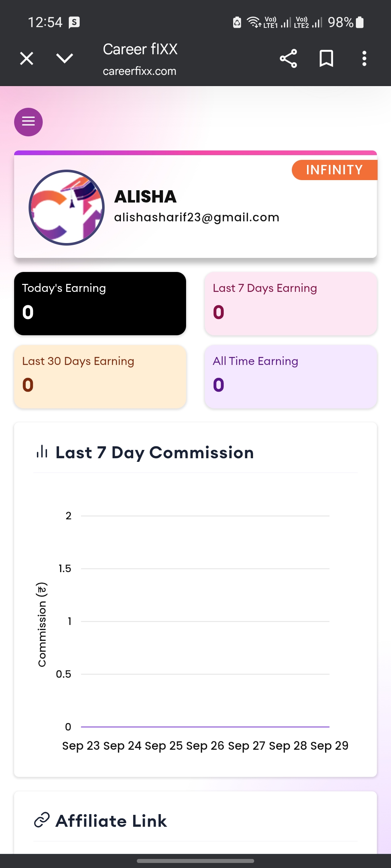The width and height of the screenshot is (391, 868).
Task: Tap the alishasharif23@gmail.com email text
Action: point(197,217)
